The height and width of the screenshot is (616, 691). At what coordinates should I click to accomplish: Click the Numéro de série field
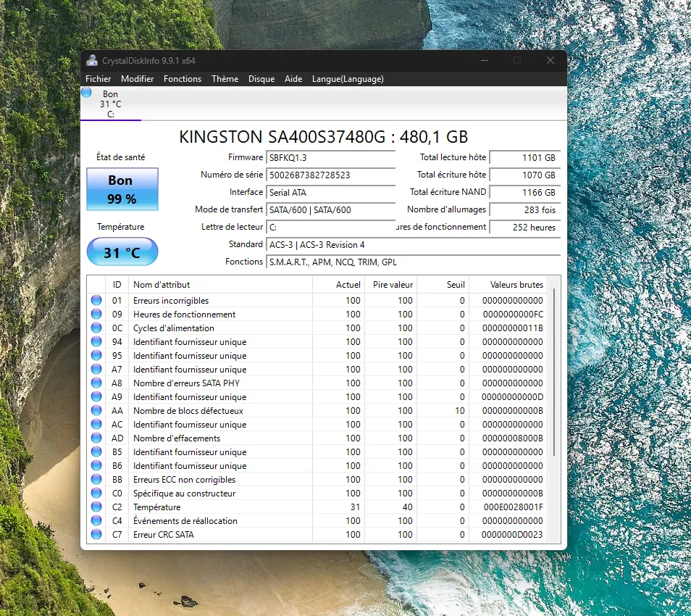click(330, 175)
